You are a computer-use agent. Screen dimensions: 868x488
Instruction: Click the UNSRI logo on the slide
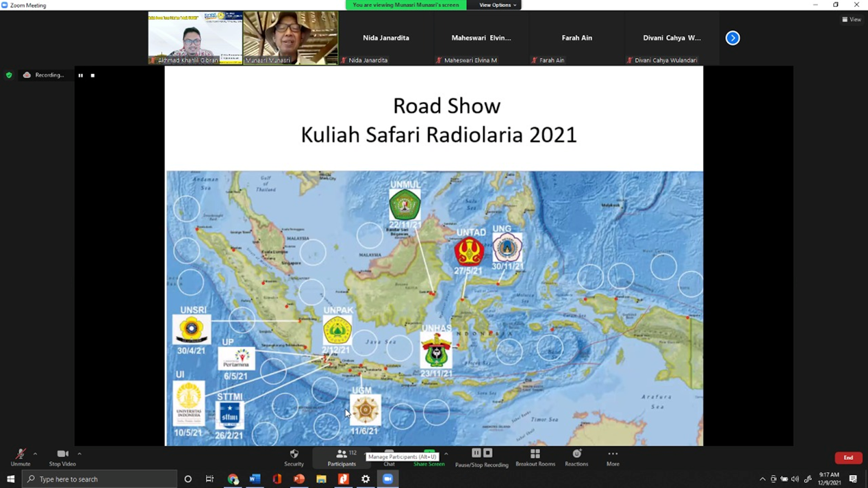coord(192,329)
